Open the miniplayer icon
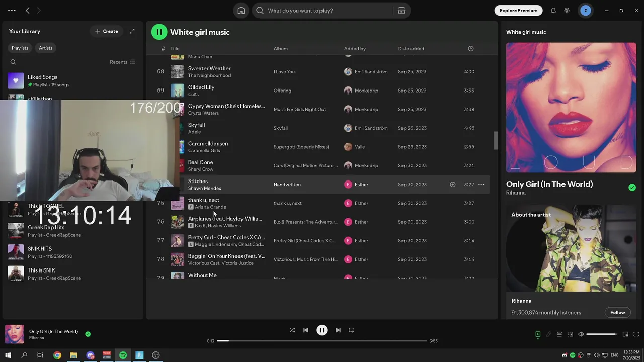Screen dimensions: 644x362 coord(625,334)
